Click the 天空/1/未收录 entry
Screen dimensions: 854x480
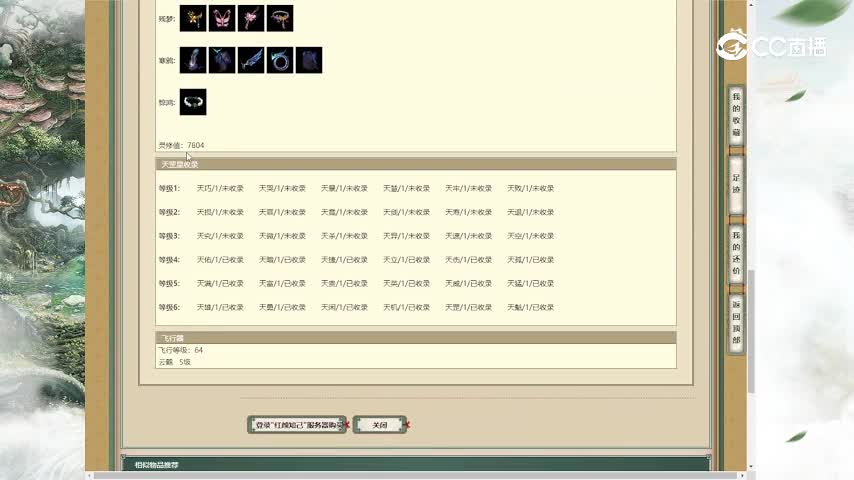(x=530, y=236)
